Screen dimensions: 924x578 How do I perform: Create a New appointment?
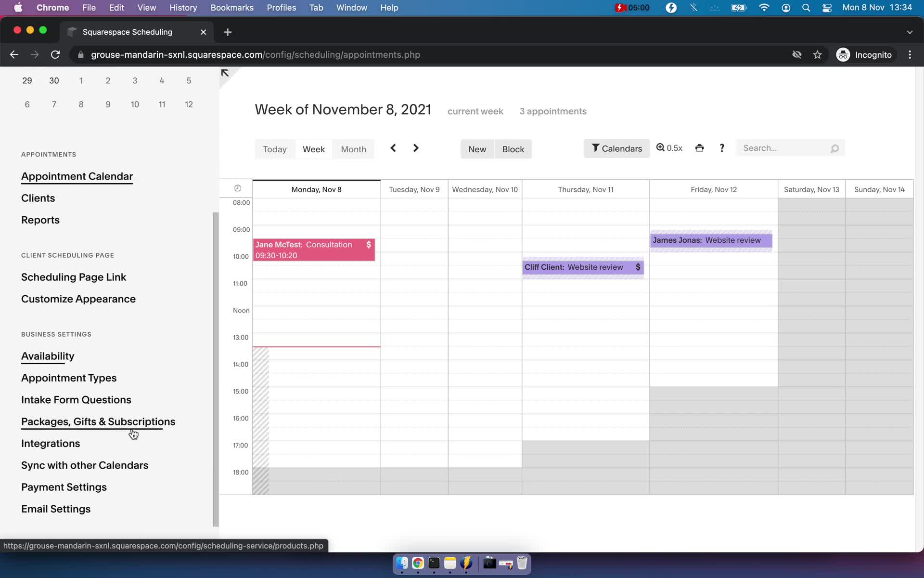pos(477,149)
